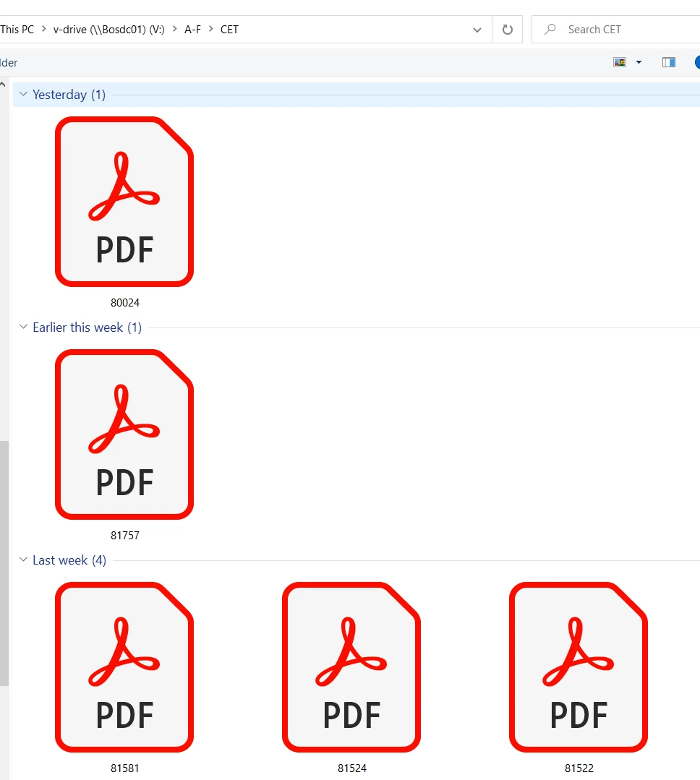Collapse the Earlier this week group
This screenshot has width=700, height=780.
click(x=23, y=327)
